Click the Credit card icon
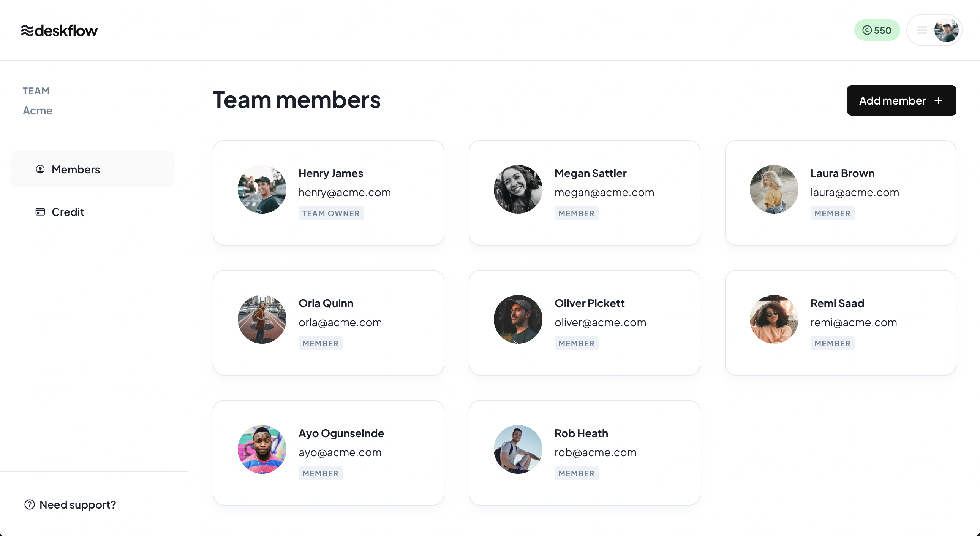 (40, 212)
